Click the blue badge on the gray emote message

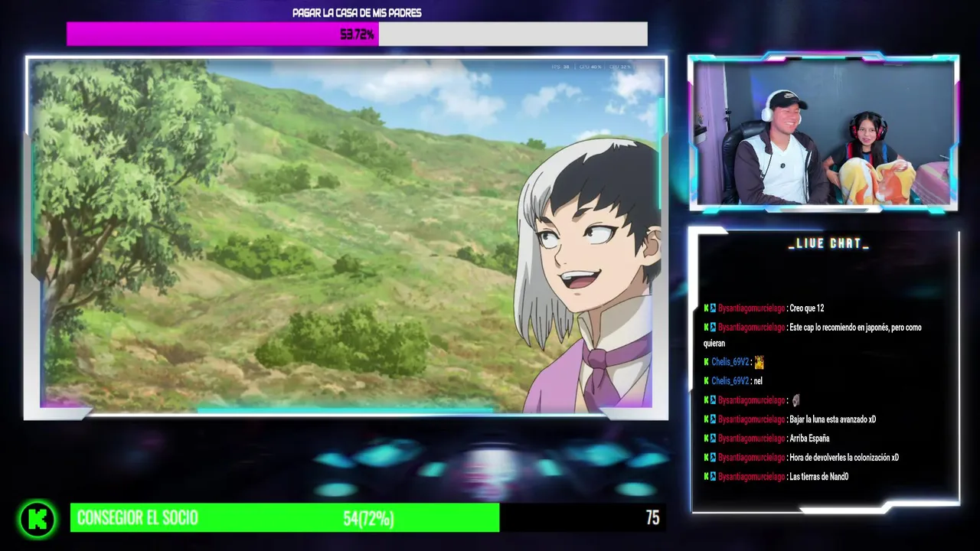[x=714, y=400]
